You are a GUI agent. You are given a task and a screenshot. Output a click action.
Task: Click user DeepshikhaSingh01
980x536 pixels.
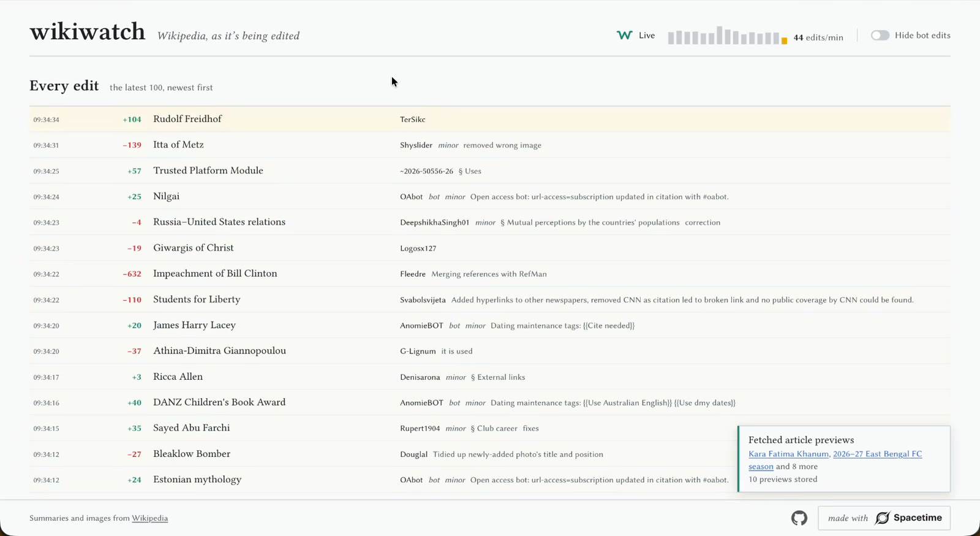[434, 222]
